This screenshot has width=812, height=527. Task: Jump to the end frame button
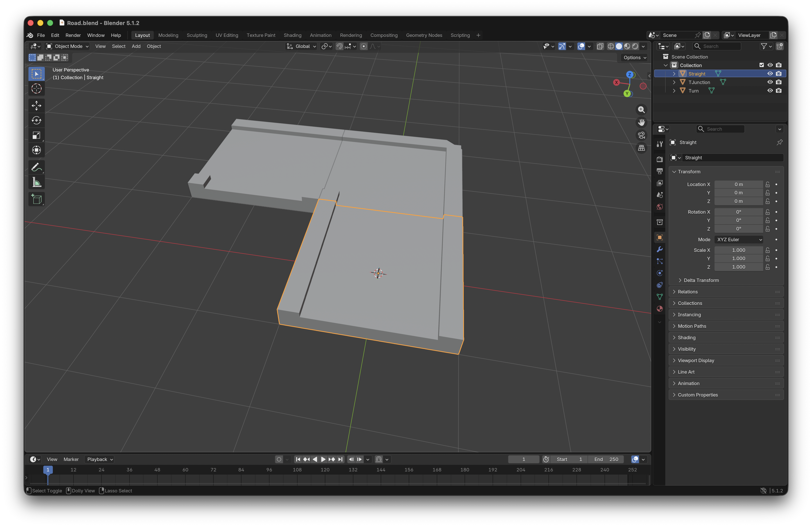pyautogui.click(x=340, y=459)
